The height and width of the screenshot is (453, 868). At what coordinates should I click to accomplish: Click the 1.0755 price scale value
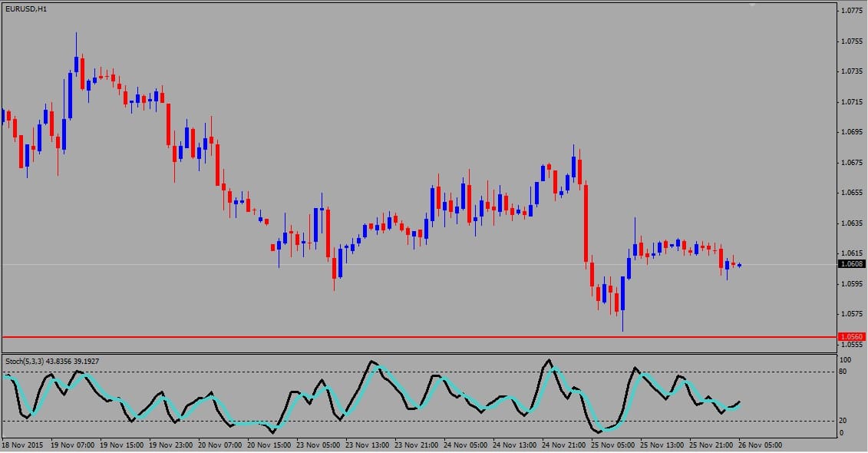click(851, 41)
